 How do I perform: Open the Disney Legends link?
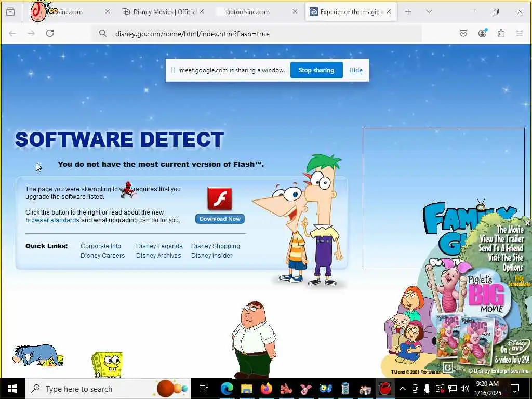(x=159, y=246)
